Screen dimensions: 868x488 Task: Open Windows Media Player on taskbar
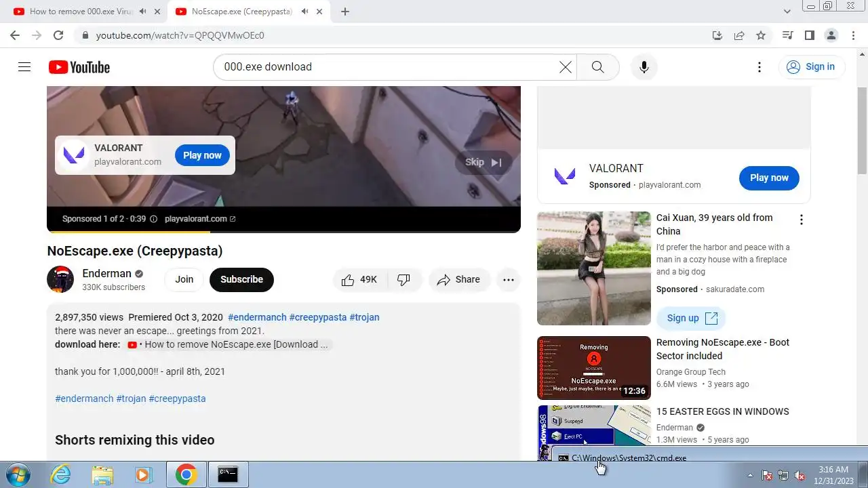click(x=143, y=474)
